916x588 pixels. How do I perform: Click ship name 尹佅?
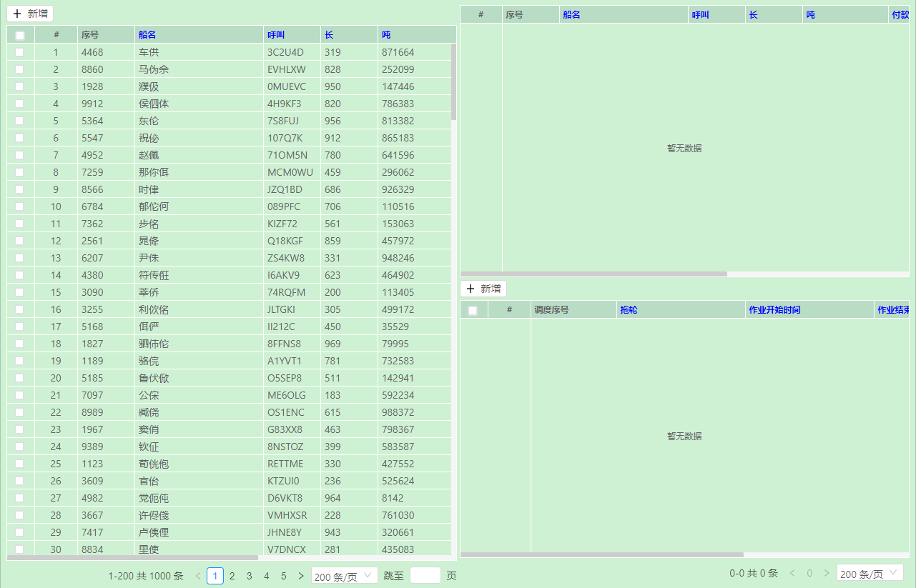pos(149,258)
